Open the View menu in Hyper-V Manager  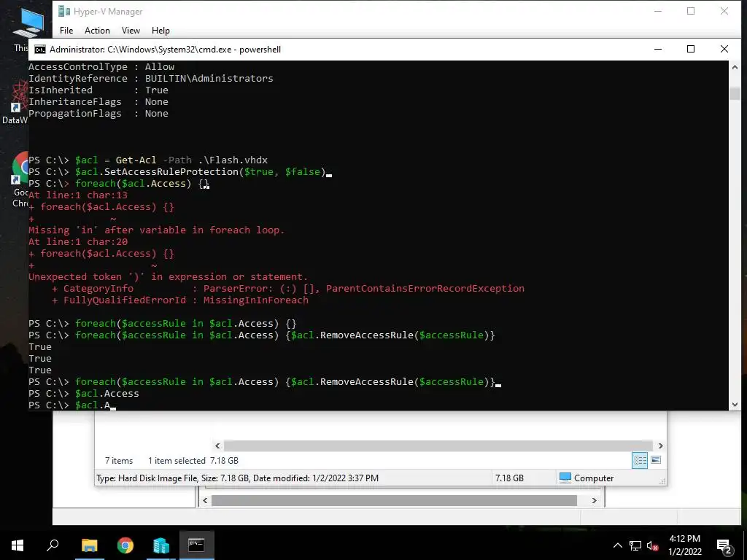pyautogui.click(x=131, y=31)
